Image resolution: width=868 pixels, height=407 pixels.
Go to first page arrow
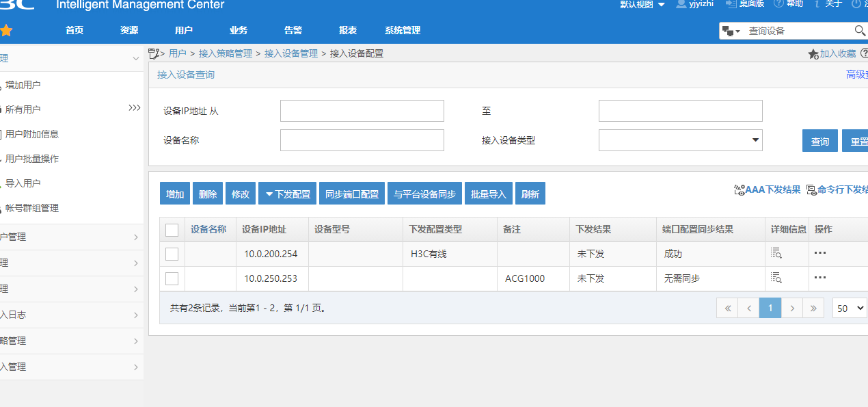727,308
